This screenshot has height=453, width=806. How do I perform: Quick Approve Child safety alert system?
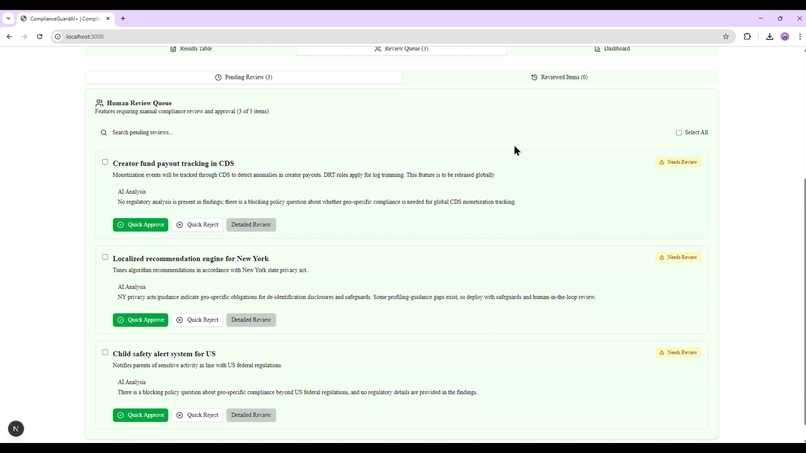pyautogui.click(x=140, y=415)
